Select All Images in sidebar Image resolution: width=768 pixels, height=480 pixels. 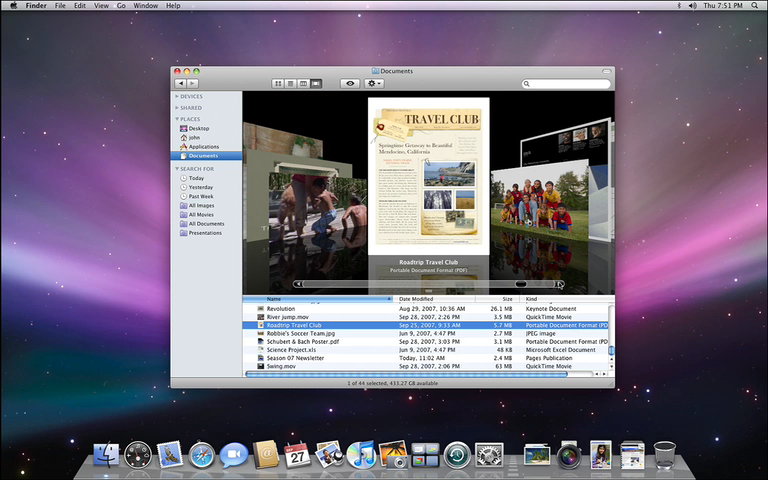[206, 206]
